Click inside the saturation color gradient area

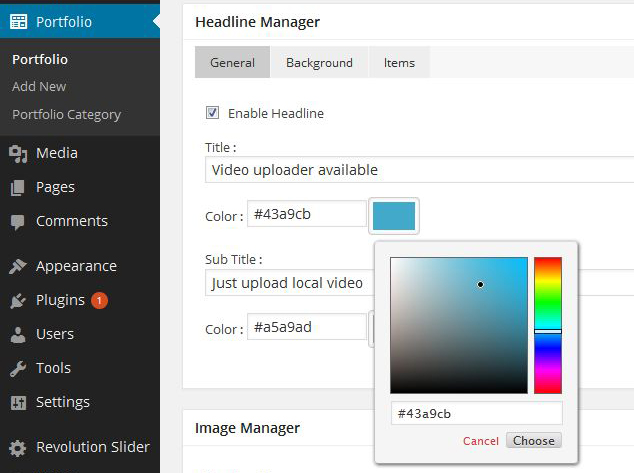[x=459, y=325]
